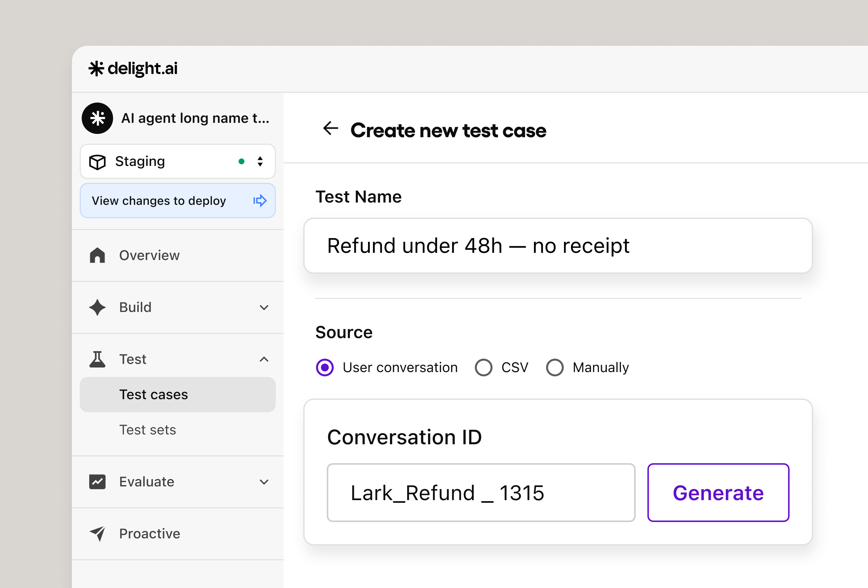Expand the Evaluate section chevron
The image size is (868, 588).
point(264,482)
